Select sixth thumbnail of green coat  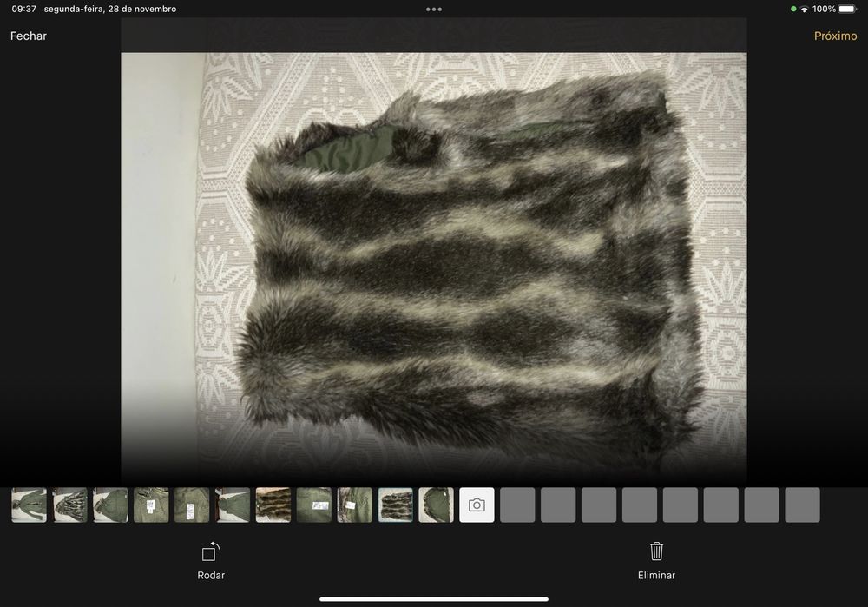click(233, 505)
